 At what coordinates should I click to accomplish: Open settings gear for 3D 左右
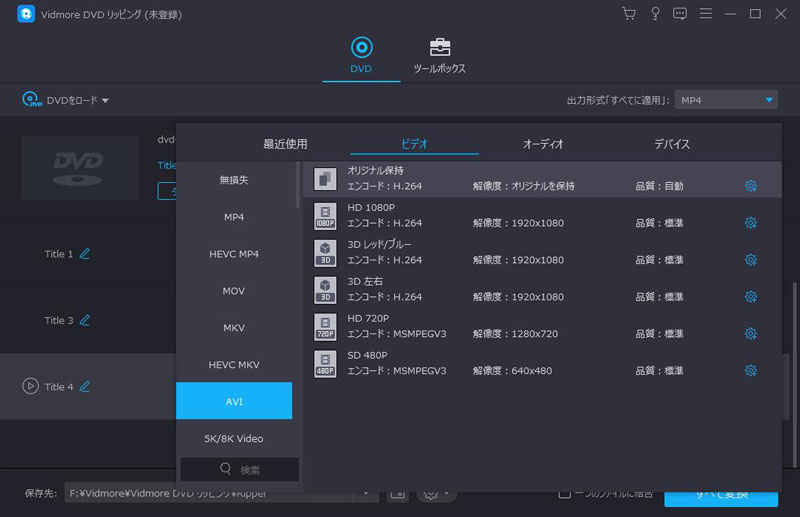(x=751, y=297)
